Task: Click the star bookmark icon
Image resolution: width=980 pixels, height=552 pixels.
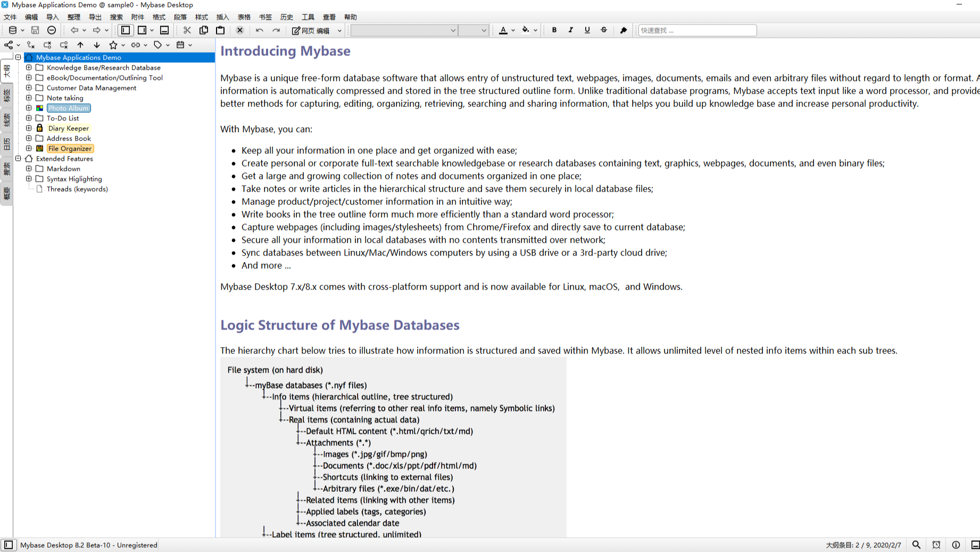Action: coord(113,45)
